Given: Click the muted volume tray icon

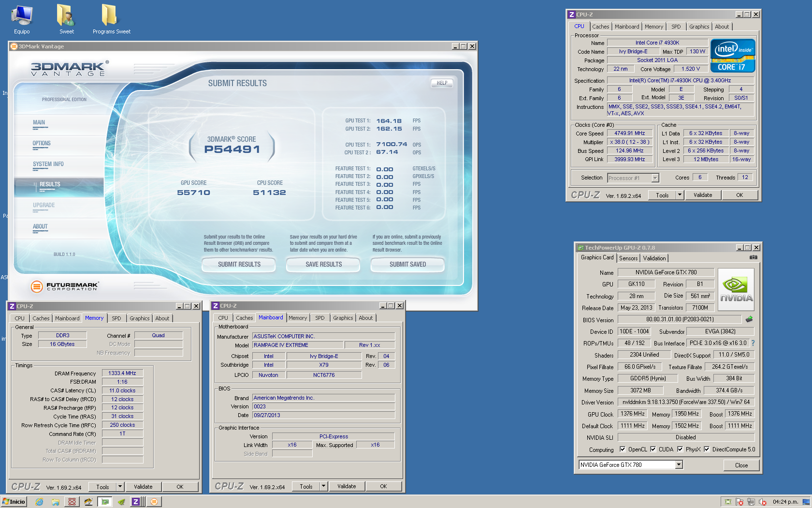Looking at the screenshot, I should point(763,502).
